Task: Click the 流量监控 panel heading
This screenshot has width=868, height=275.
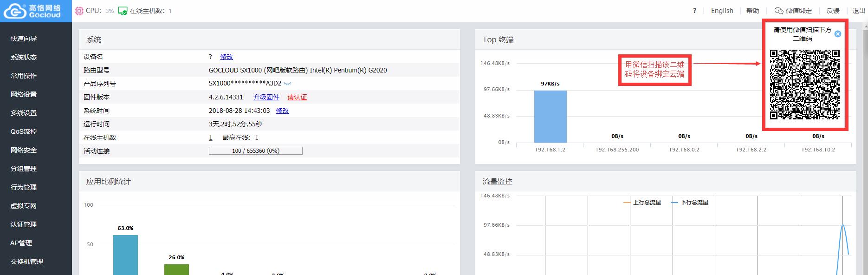Action: (498, 182)
